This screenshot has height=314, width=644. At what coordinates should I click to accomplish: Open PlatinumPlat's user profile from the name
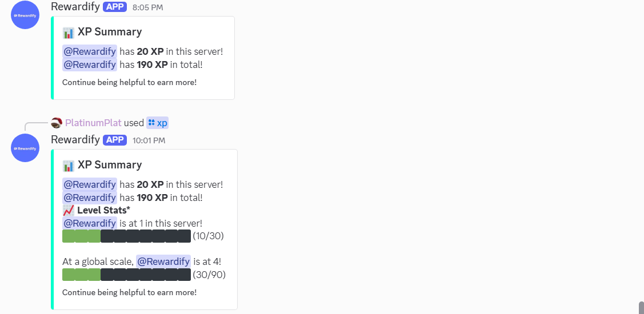pos(93,123)
